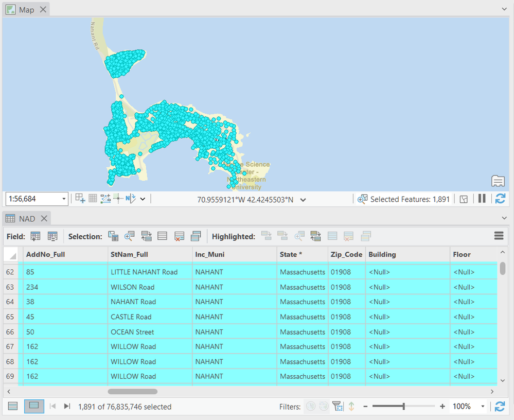Expand the coordinate display format dropdown
The width and height of the screenshot is (514, 420).
pos(303,200)
